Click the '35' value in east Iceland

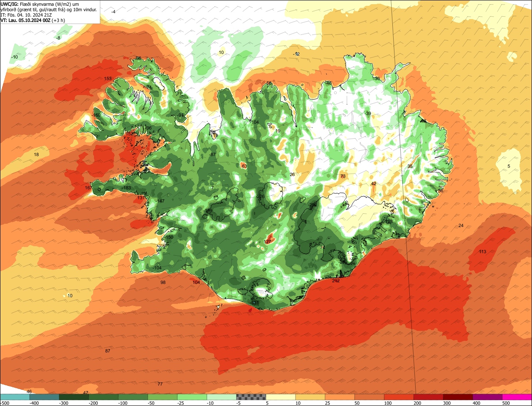pyautogui.click(x=410, y=166)
